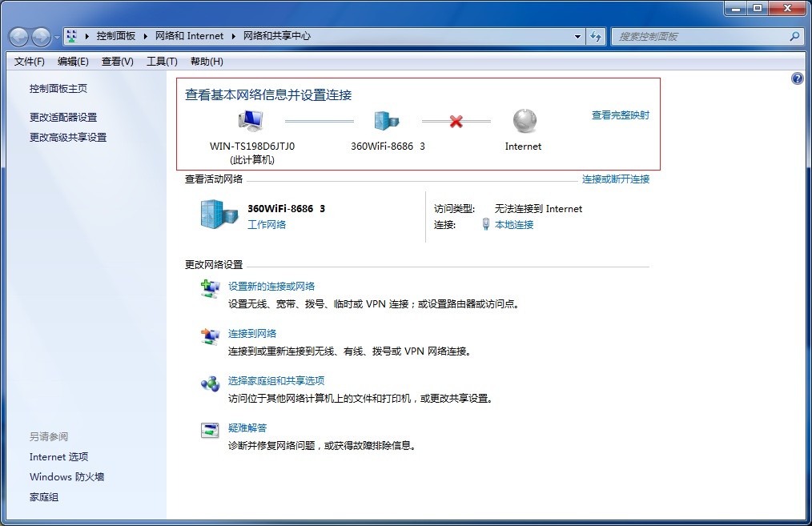
Task: Select the 网络和共享中心 breadcrumb
Action: 277,36
